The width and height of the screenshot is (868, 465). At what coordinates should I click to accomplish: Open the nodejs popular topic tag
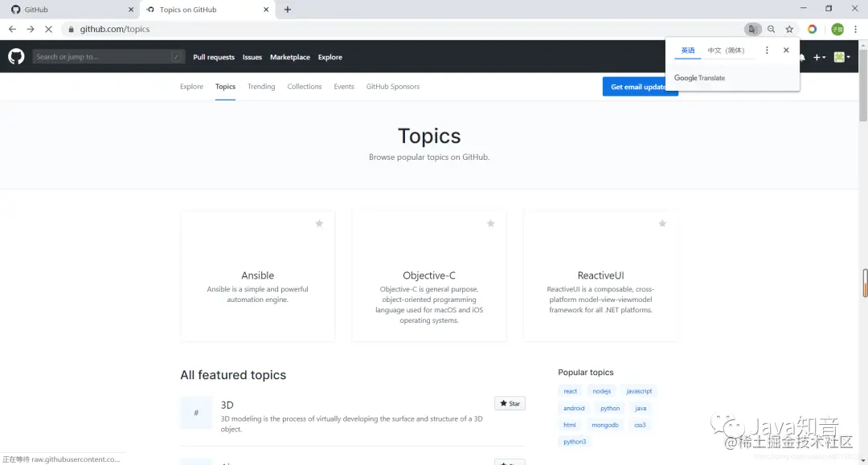[602, 391]
